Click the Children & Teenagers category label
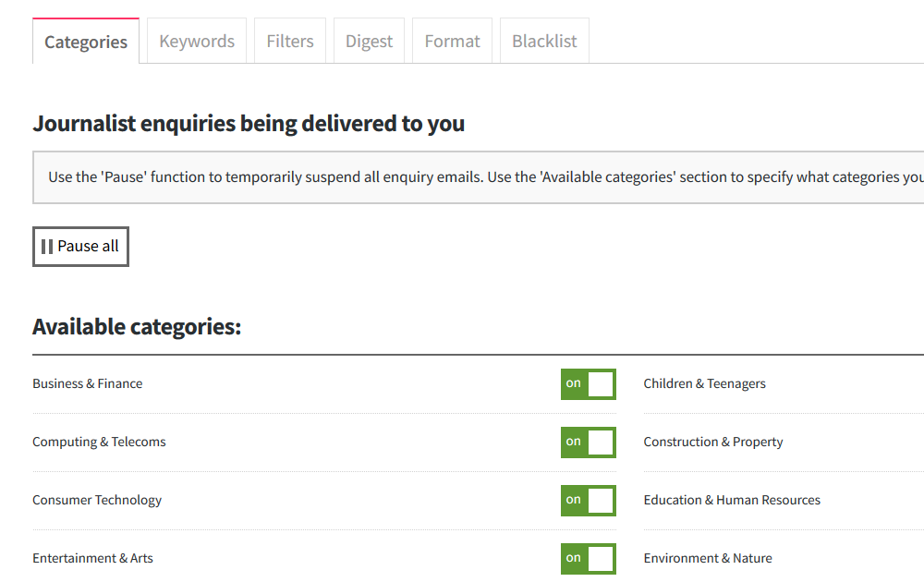This screenshot has height=582, width=924. click(704, 383)
